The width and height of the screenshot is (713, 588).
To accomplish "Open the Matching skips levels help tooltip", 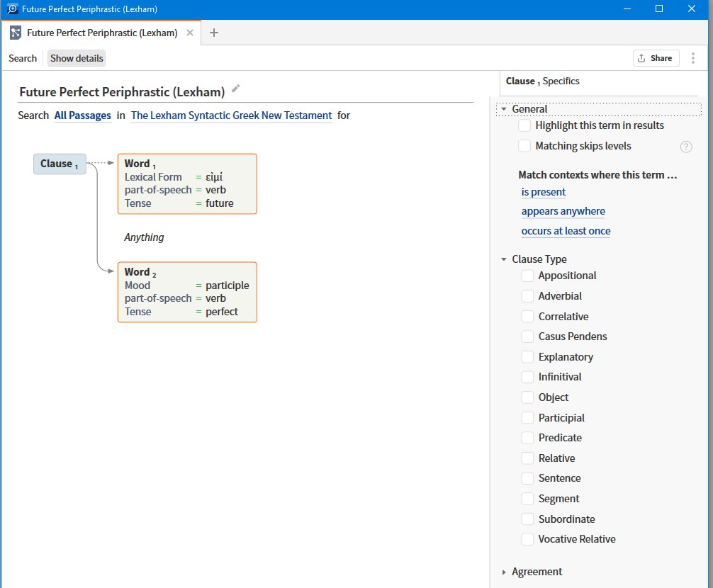I will coord(685,147).
